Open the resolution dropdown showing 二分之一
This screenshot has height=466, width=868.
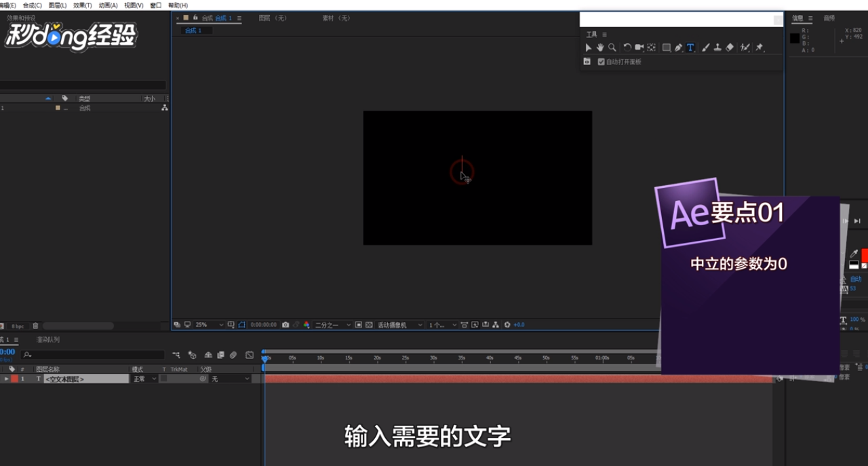pyautogui.click(x=333, y=325)
